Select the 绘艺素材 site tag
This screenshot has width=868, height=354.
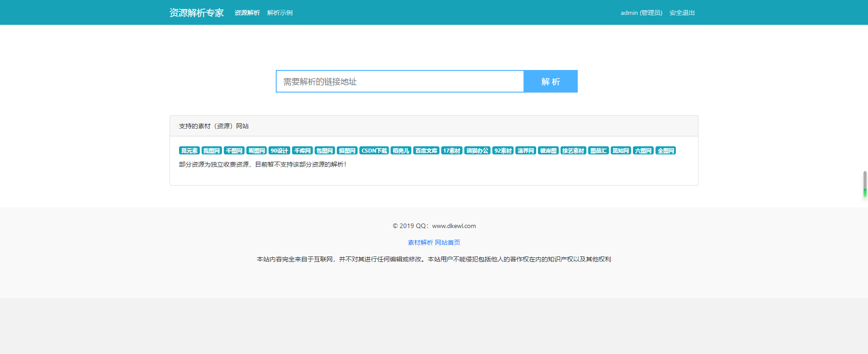point(573,151)
